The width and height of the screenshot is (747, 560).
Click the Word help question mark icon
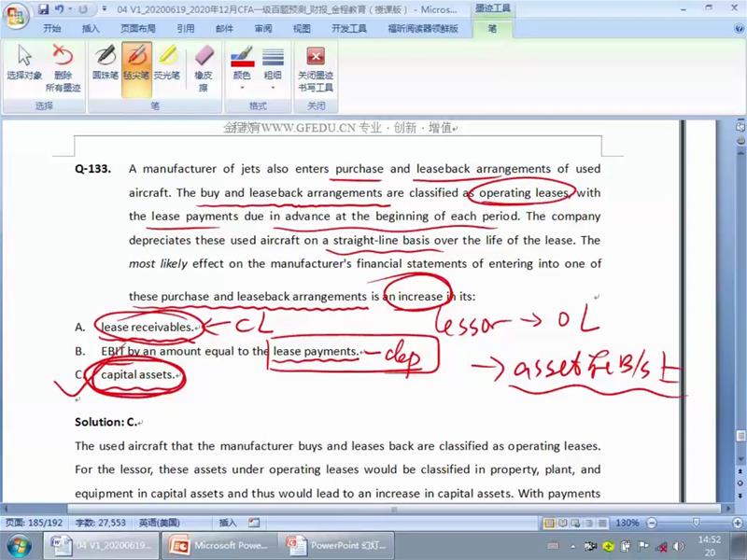coord(740,29)
